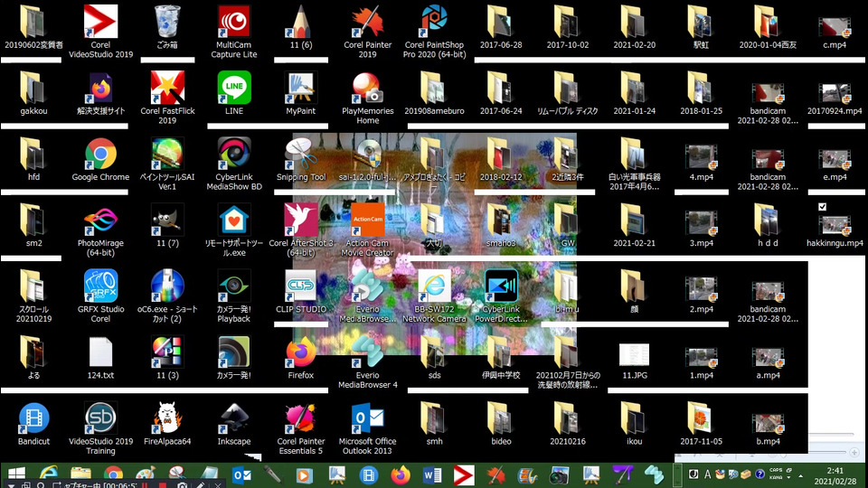Open File Explorer from the taskbar
Image resolution: width=868 pixels, height=488 pixels.
[x=80, y=474]
